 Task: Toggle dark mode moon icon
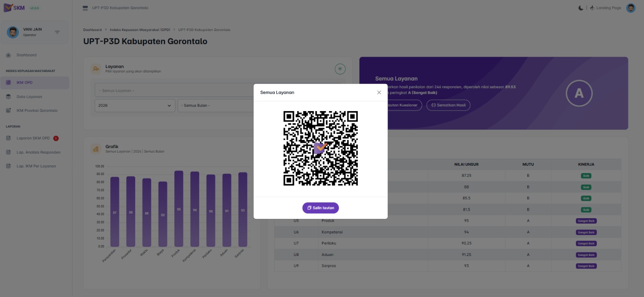(x=581, y=8)
